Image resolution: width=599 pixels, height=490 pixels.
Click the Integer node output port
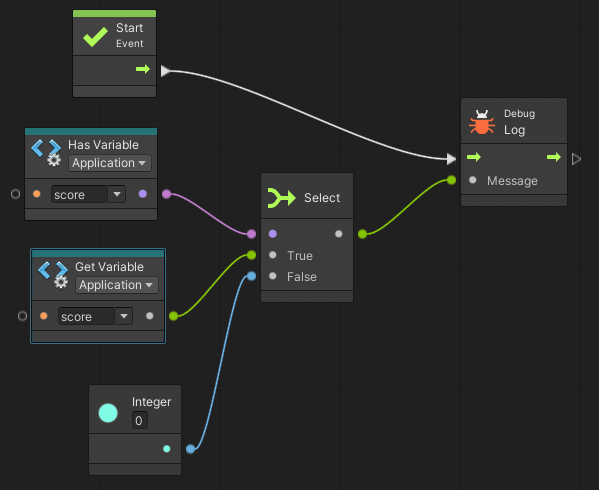click(x=167, y=449)
